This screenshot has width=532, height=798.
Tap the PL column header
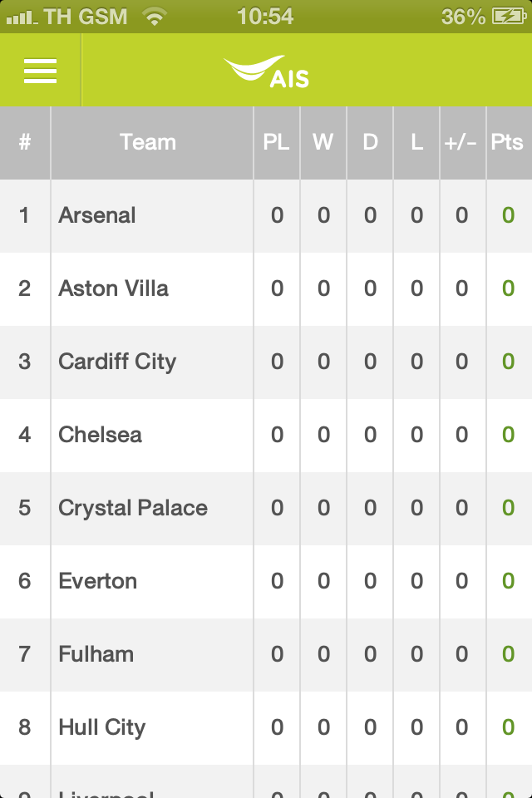click(277, 142)
